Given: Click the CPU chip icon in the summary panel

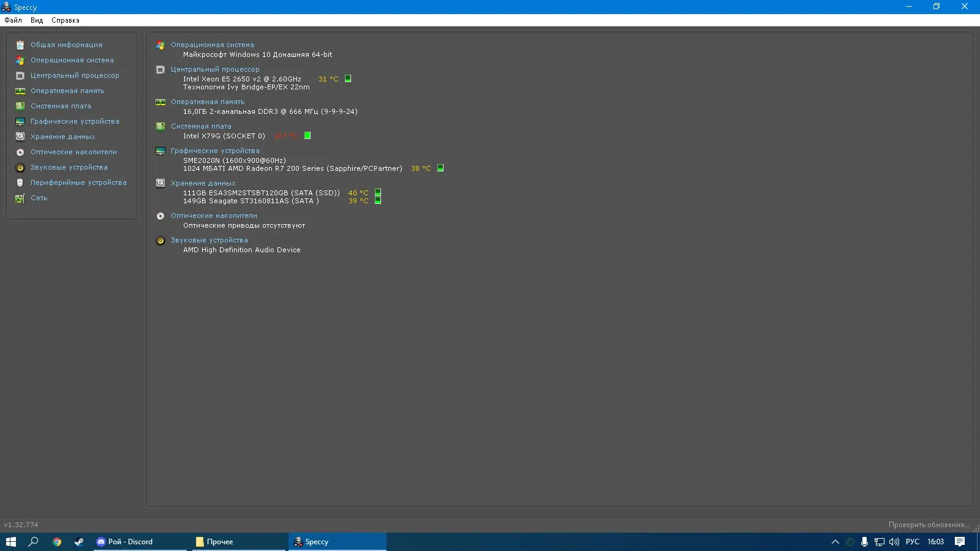Looking at the screenshot, I should pyautogui.click(x=160, y=69).
